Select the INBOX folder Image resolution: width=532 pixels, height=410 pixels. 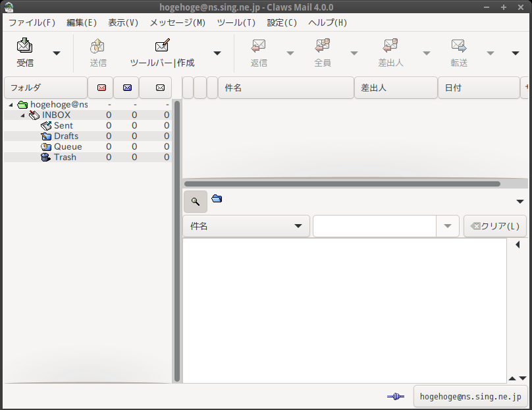pyautogui.click(x=88, y=115)
